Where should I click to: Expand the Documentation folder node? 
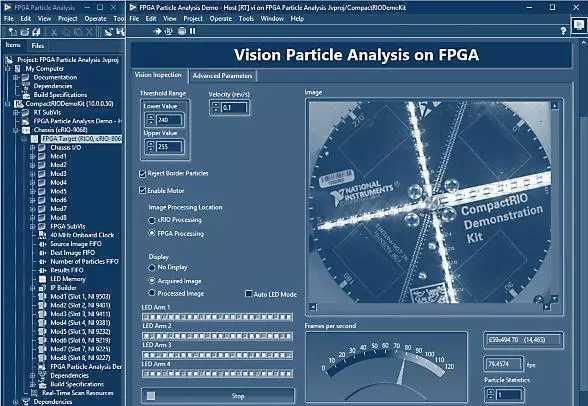pos(16,78)
